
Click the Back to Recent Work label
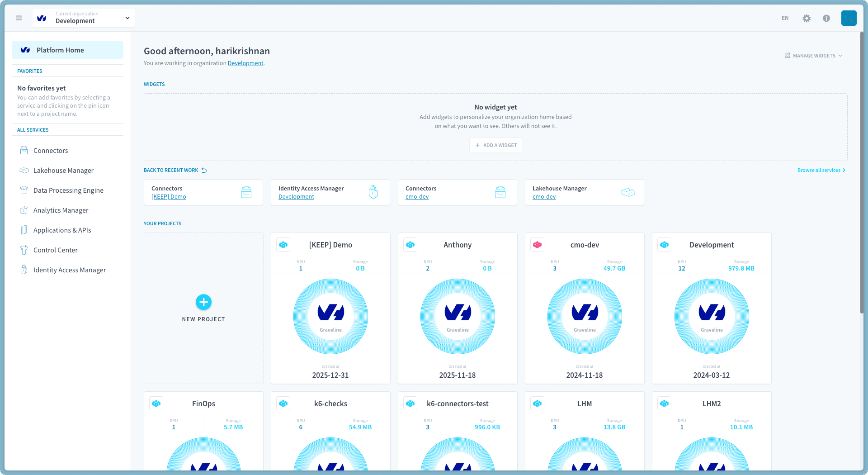point(171,171)
